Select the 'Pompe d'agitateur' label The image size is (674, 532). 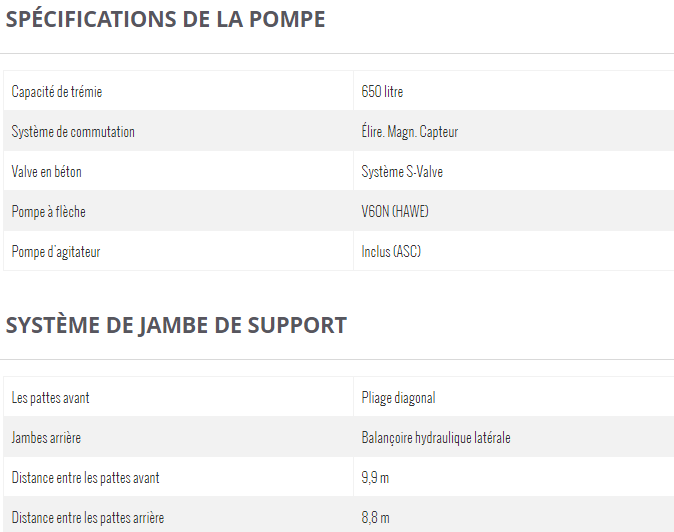click(56, 252)
